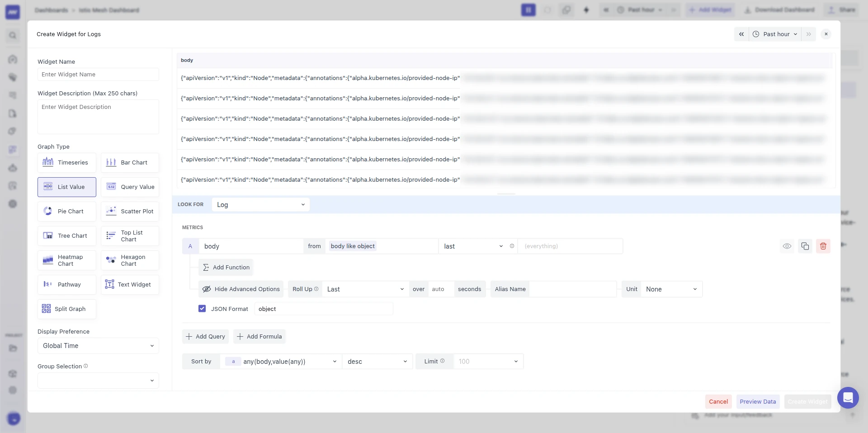
Task: Click the JSON Format object input field
Action: pos(323,309)
